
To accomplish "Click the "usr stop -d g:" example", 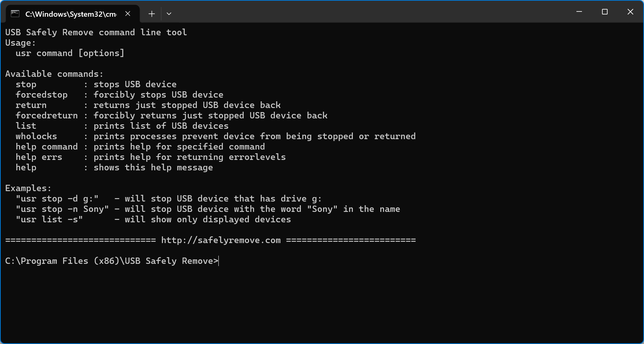I will tap(57, 199).
